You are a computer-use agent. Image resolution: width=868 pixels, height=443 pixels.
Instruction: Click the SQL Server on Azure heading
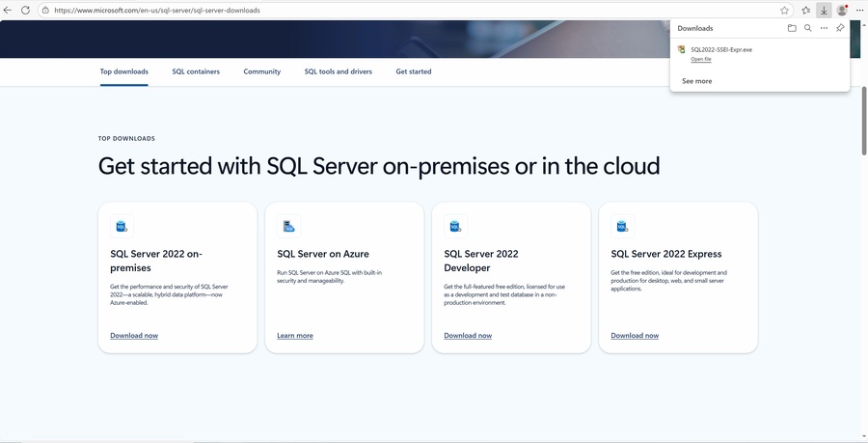click(323, 254)
